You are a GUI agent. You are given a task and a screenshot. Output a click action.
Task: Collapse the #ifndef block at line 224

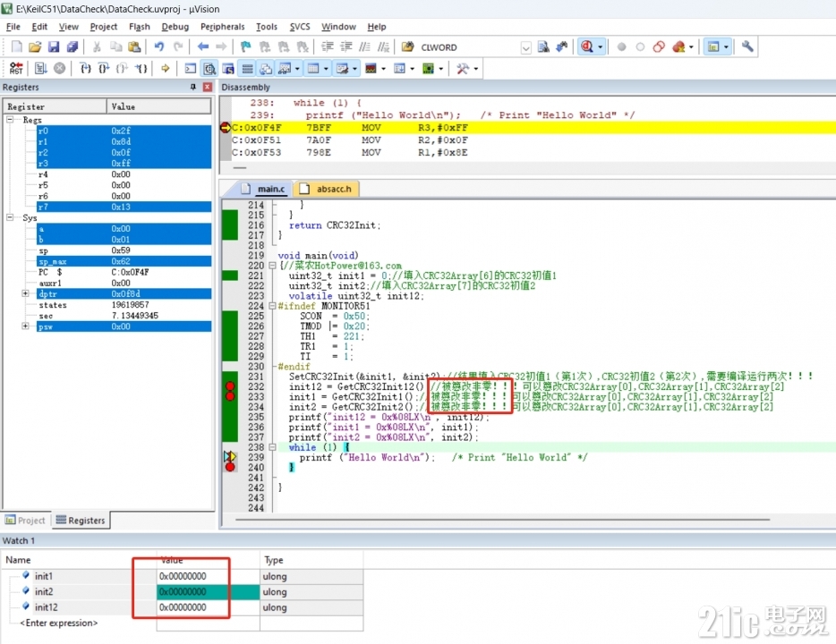tap(272, 306)
